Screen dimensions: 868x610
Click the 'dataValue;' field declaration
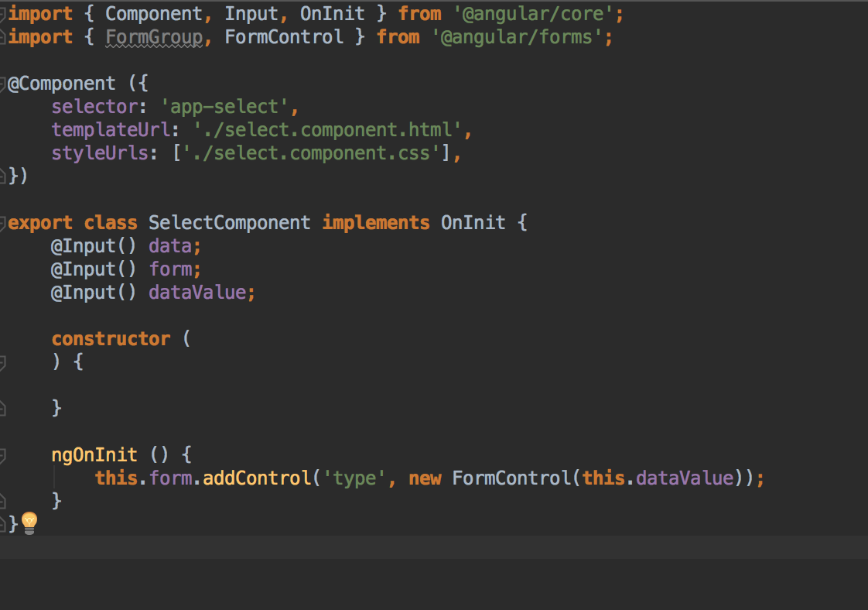(x=202, y=293)
